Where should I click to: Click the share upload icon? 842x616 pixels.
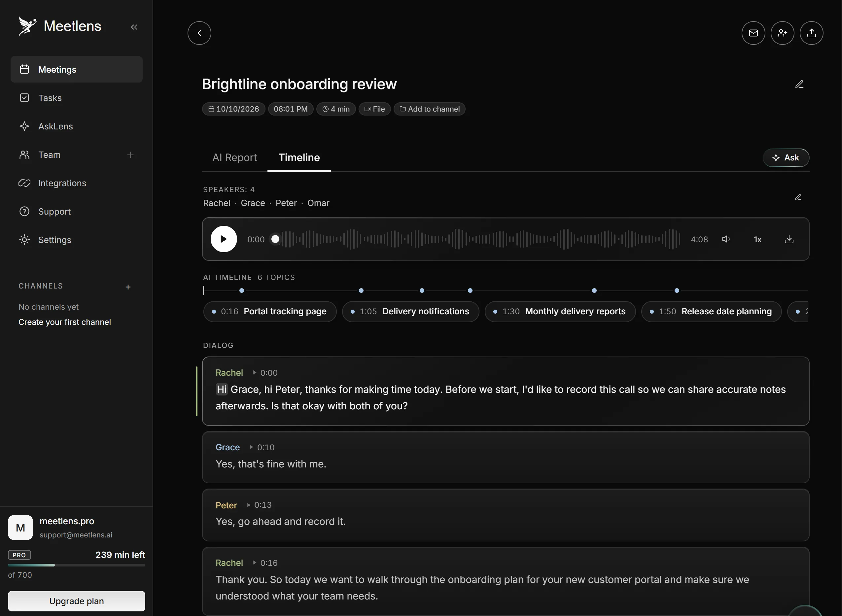(811, 33)
